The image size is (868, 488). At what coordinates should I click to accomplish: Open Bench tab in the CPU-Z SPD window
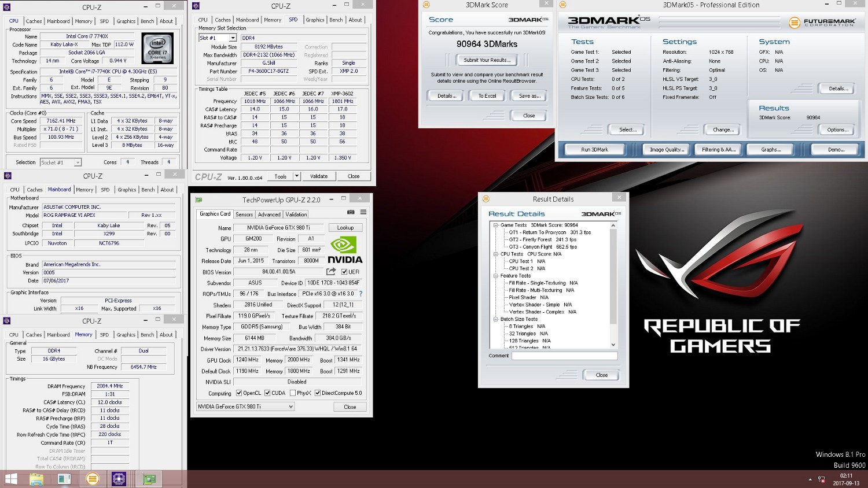(x=336, y=20)
